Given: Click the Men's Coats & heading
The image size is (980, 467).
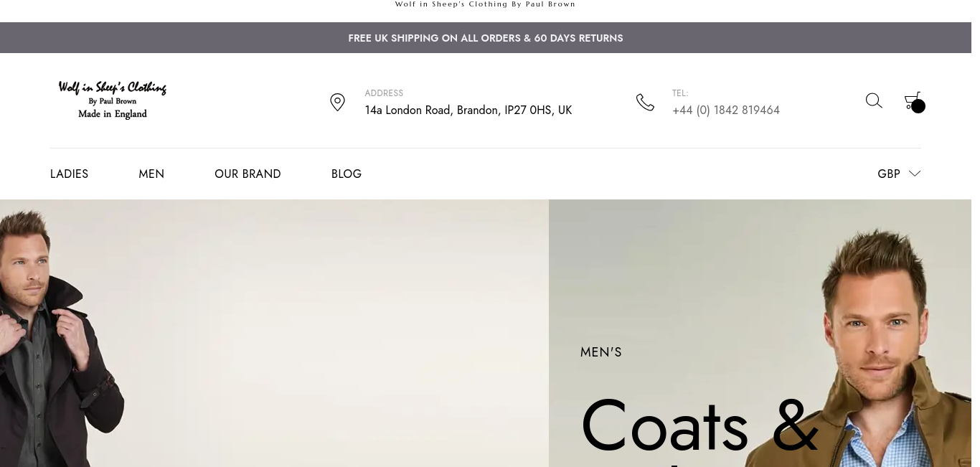Looking at the screenshot, I should click(x=699, y=426).
